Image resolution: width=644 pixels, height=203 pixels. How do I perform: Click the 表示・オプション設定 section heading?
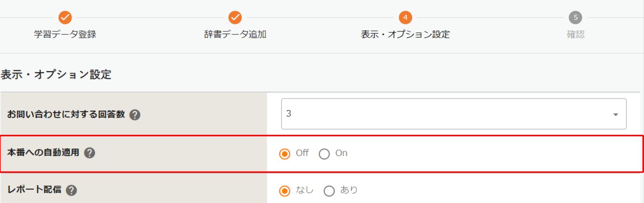coord(56,74)
